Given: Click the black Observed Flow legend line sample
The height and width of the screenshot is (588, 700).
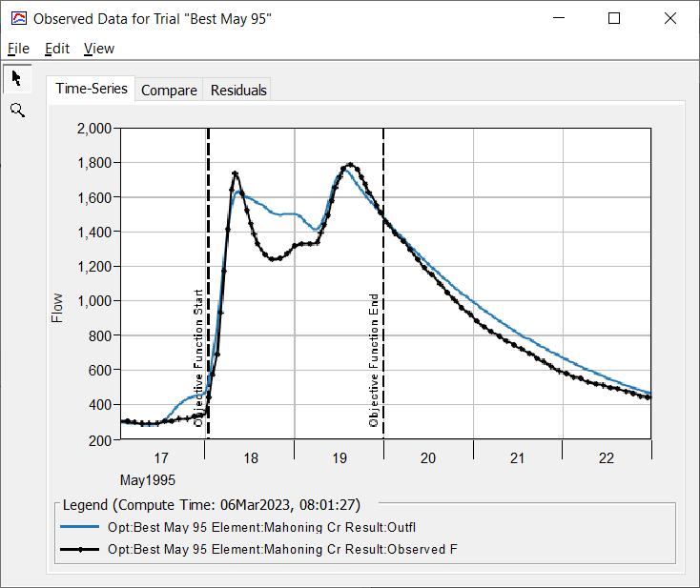Looking at the screenshot, I should click(x=79, y=549).
